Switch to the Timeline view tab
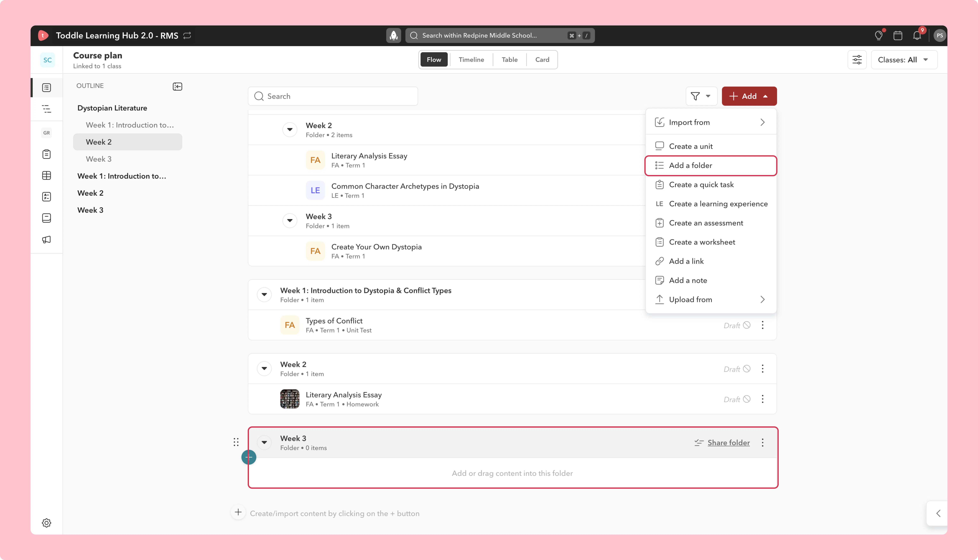This screenshot has height=560, width=978. coord(471,60)
